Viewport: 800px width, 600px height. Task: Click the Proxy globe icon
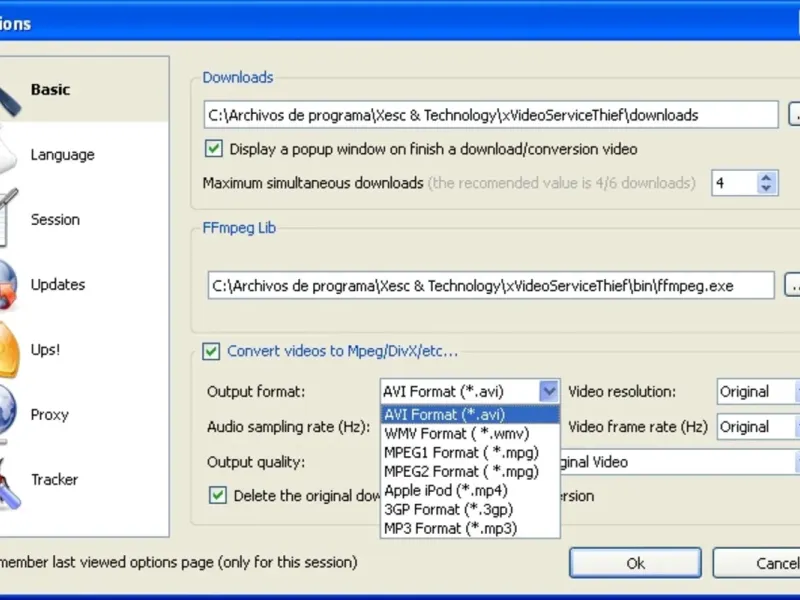[8, 412]
